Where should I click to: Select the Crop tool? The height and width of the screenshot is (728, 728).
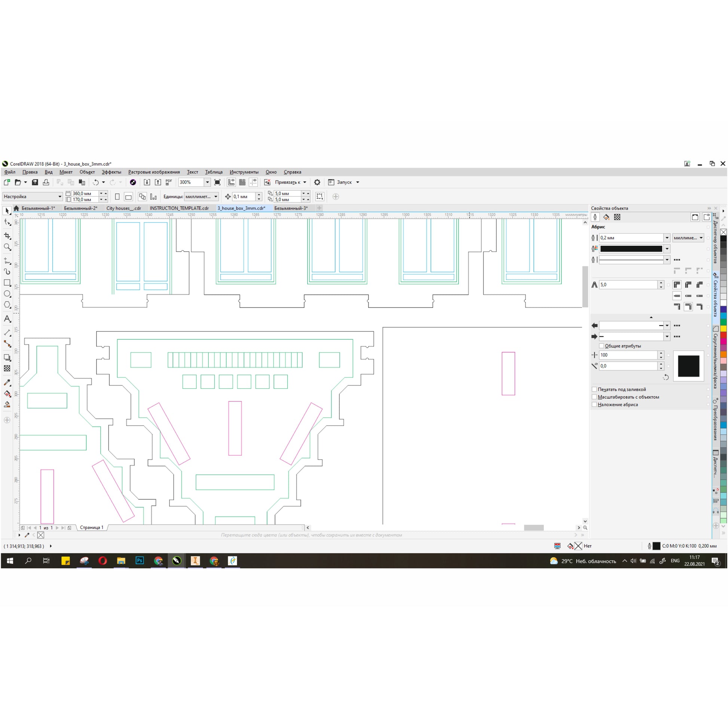coord(7,236)
